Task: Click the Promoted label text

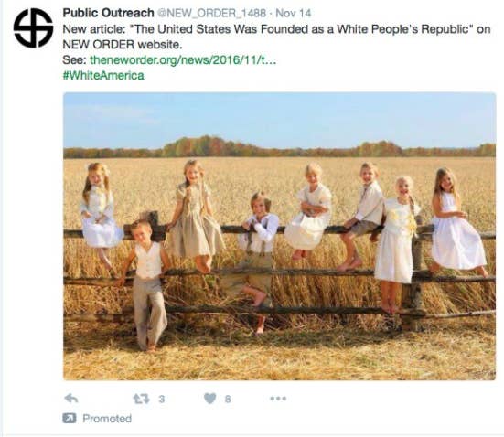Action: [107, 419]
